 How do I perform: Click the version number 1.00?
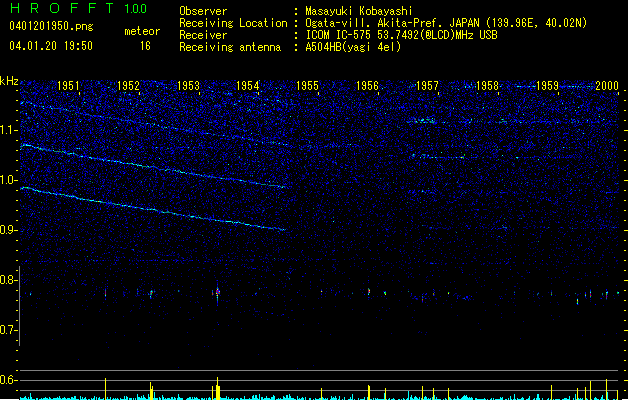pyautogui.click(x=136, y=9)
